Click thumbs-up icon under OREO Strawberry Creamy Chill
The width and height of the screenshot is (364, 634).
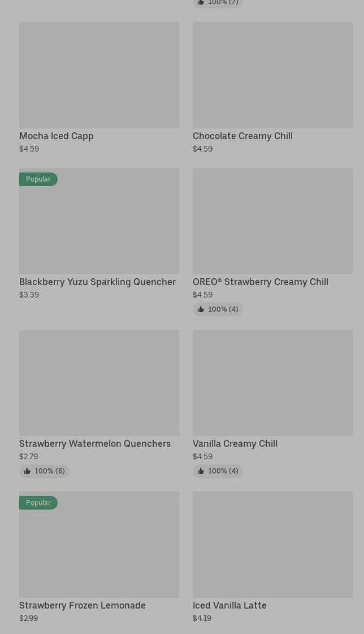201,309
